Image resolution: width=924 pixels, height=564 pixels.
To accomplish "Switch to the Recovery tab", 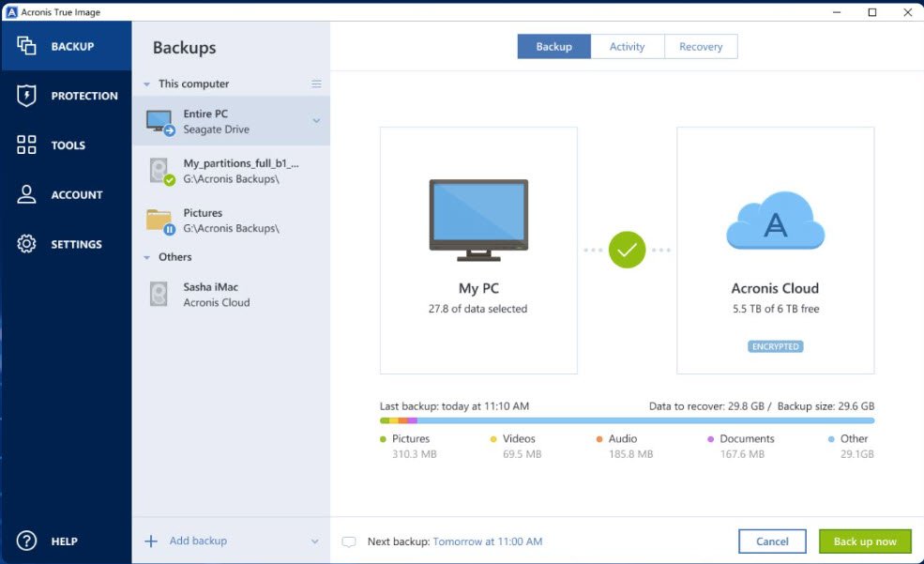I will click(701, 47).
